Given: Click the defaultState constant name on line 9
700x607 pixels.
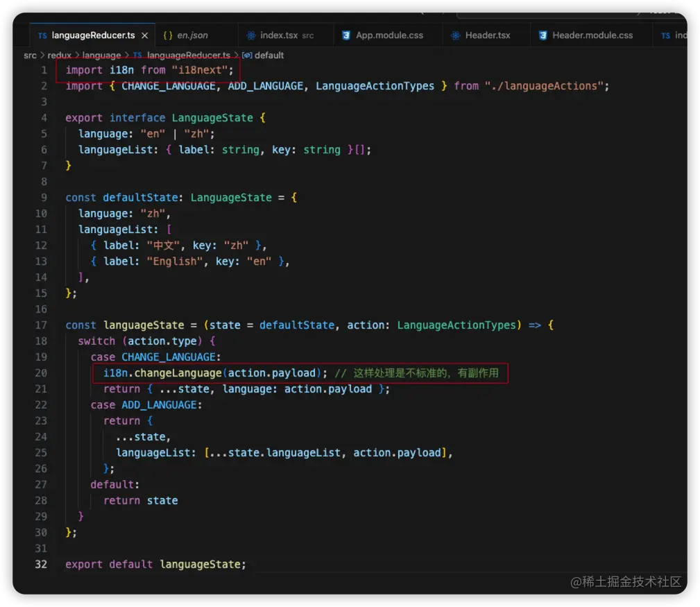Looking at the screenshot, I should click(x=140, y=198).
